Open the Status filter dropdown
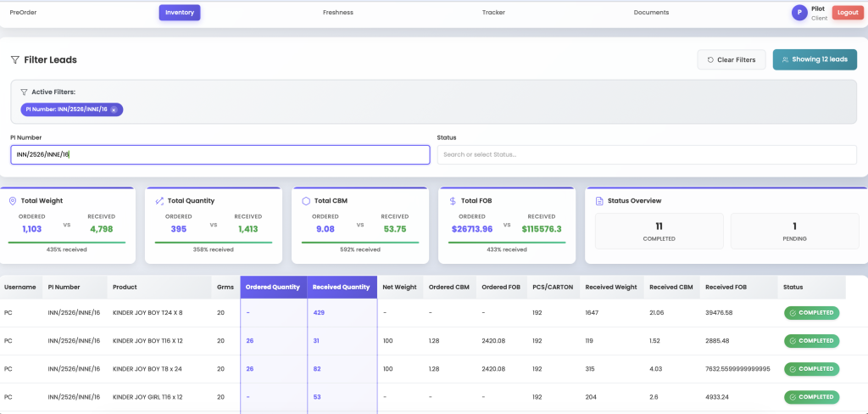The image size is (868, 414). 646,154
